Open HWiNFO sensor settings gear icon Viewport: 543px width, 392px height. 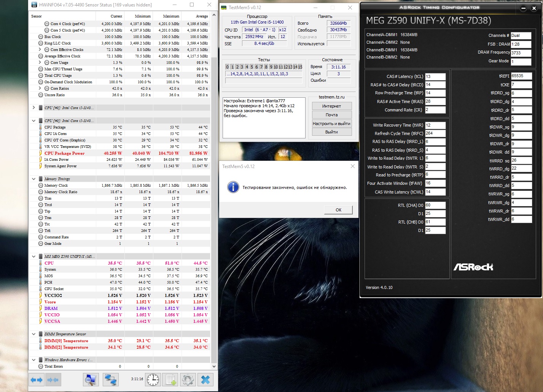click(x=188, y=379)
